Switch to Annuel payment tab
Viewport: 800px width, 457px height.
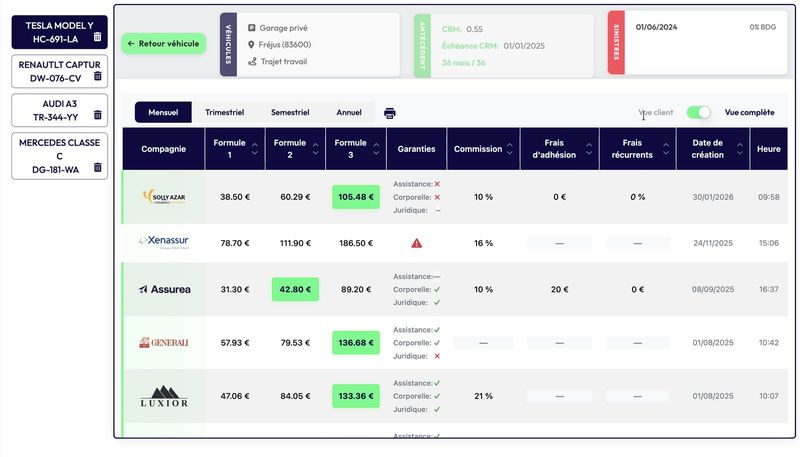click(x=349, y=112)
